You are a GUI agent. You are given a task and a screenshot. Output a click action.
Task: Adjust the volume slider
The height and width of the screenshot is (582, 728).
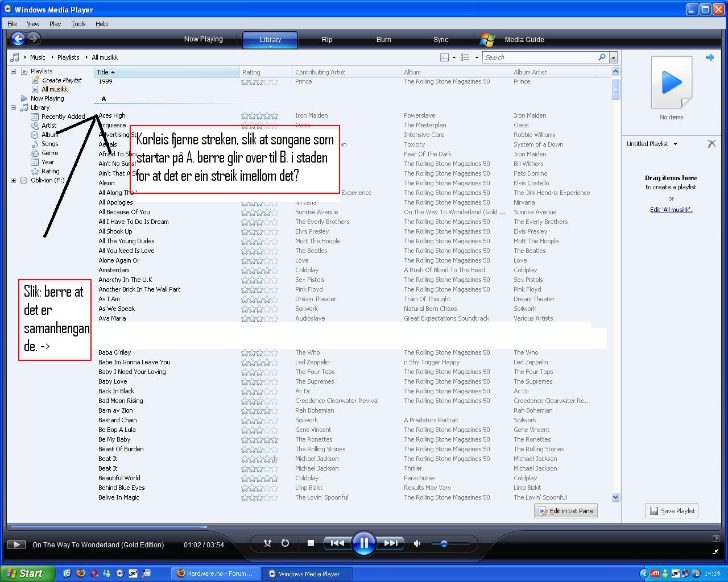point(450,544)
